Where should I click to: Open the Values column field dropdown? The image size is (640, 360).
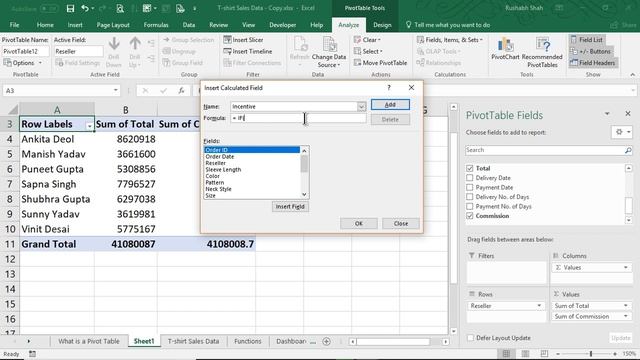[x=625, y=267]
